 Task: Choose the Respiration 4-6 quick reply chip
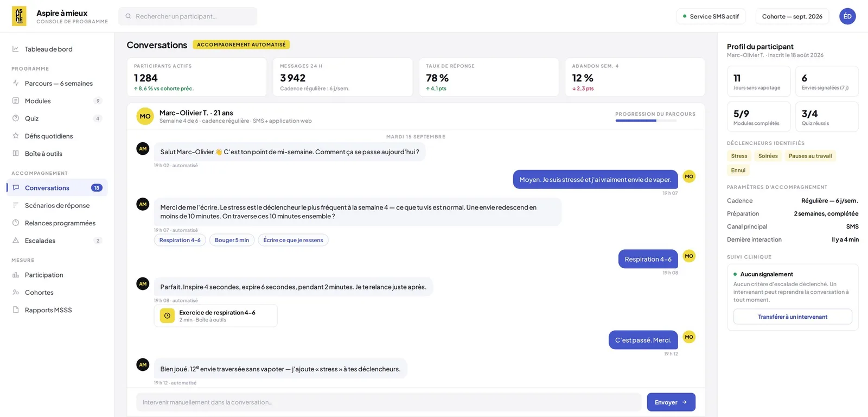point(180,240)
